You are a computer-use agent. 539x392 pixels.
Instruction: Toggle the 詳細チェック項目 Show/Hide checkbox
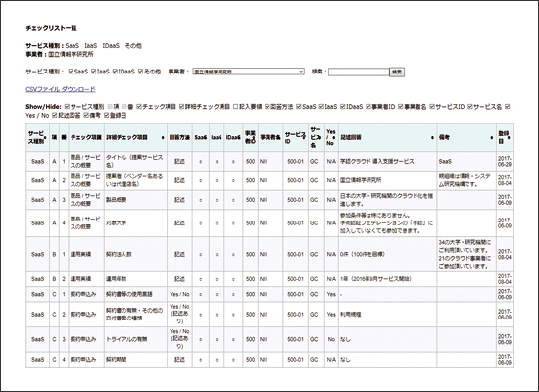(182, 107)
